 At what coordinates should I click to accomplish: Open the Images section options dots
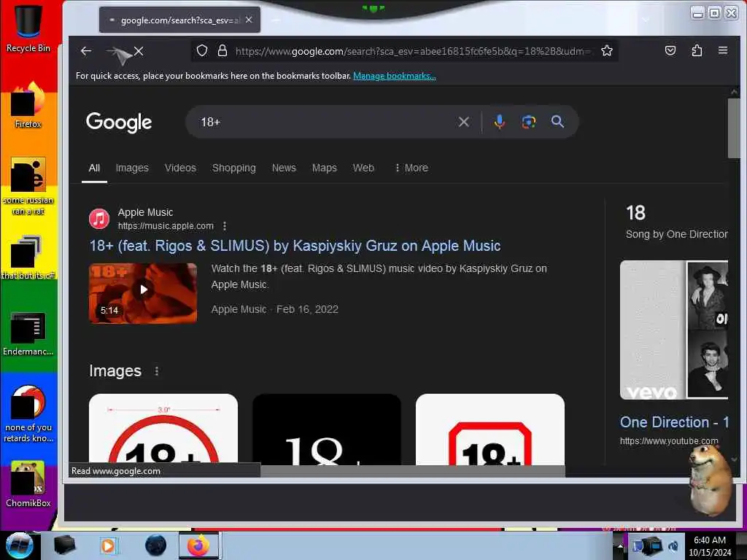[x=157, y=371]
